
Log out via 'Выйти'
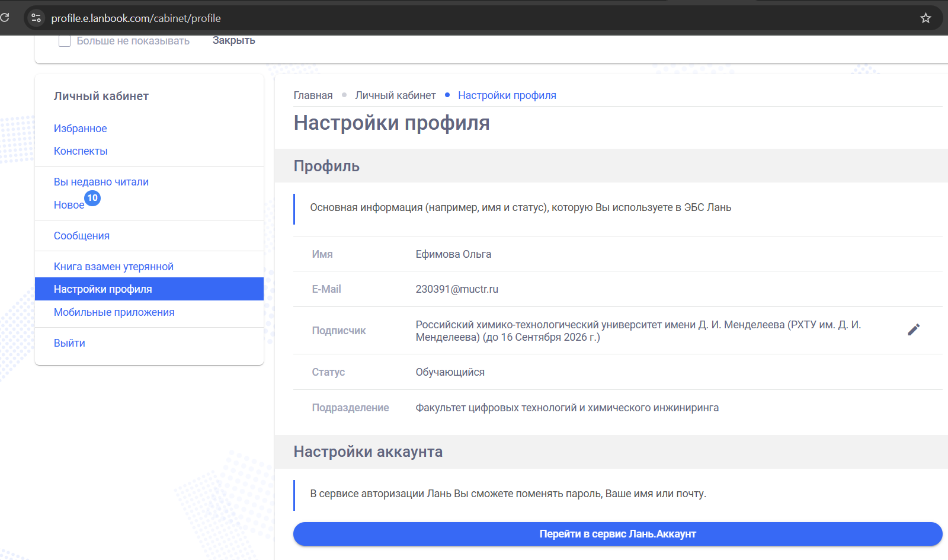(69, 343)
